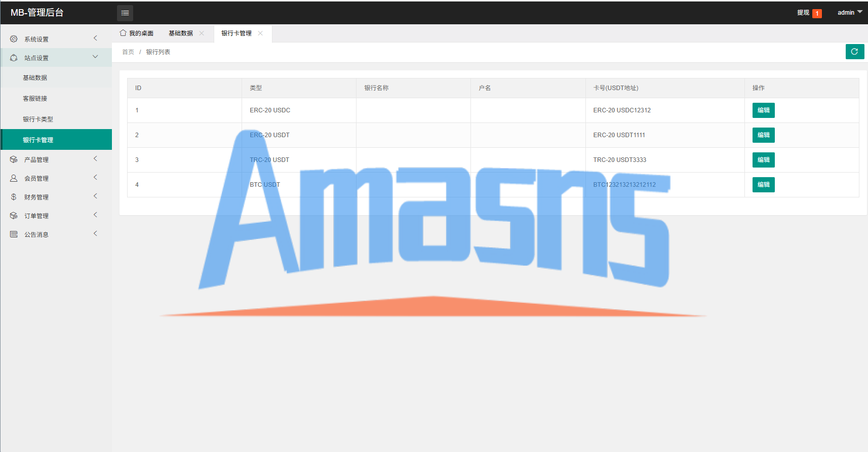This screenshot has height=452, width=868.
Task: Click the 银行列表 breadcrumb text
Action: [x=158, y=52]
